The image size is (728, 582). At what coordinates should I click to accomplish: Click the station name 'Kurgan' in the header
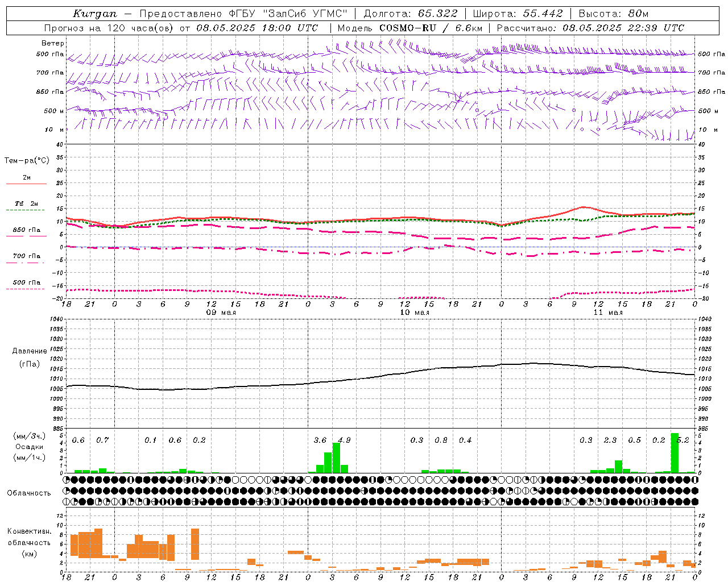pyautogui.click(x=95, y=14)
